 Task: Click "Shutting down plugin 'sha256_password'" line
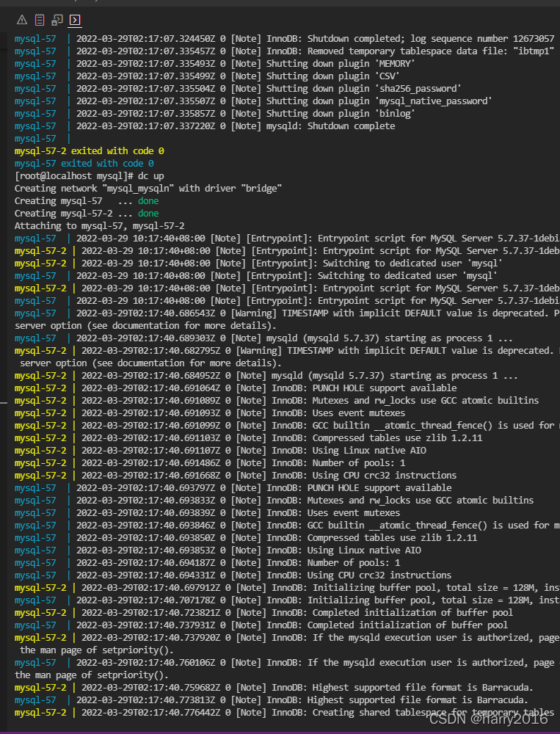[238, 89]
